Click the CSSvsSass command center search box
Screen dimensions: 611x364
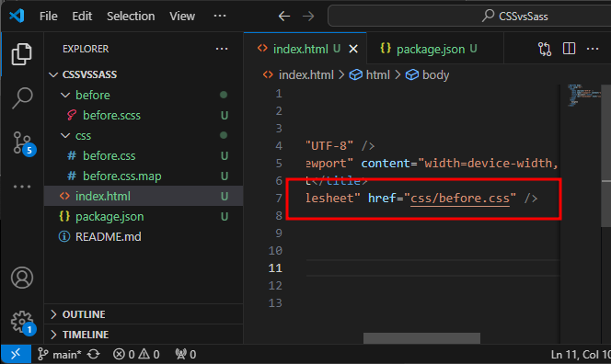tap(469, 17)
